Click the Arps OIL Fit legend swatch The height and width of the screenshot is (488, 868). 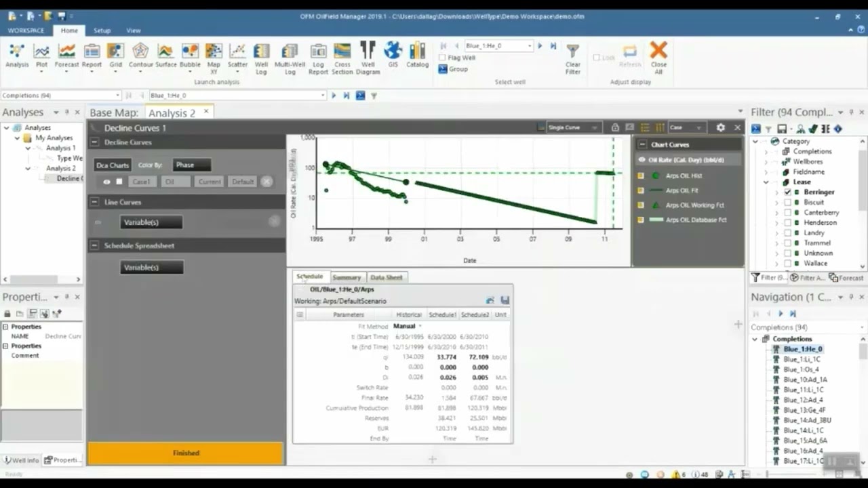[656, 190]
